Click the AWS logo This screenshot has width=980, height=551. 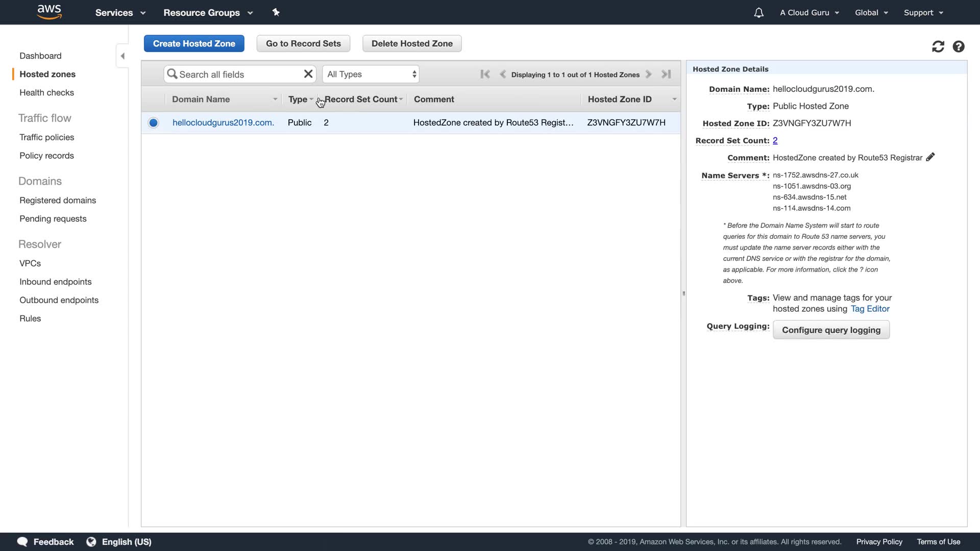click(50, 12)
